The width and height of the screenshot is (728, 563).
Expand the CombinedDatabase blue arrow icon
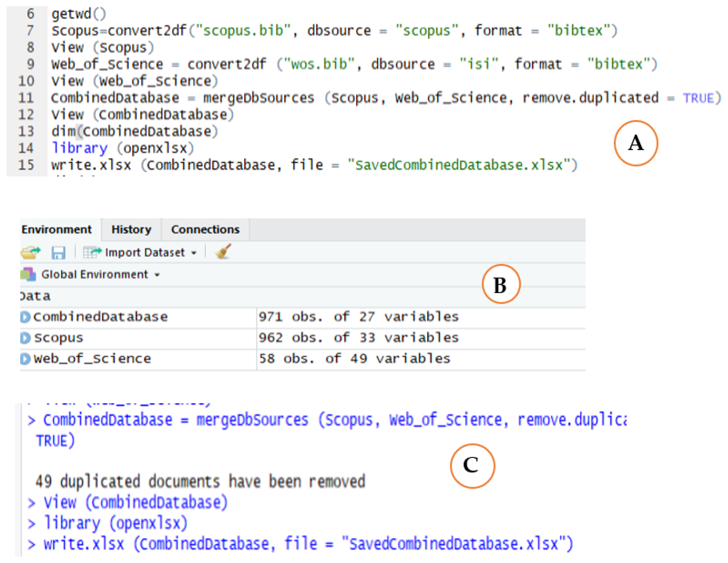(x=25, y=317)
